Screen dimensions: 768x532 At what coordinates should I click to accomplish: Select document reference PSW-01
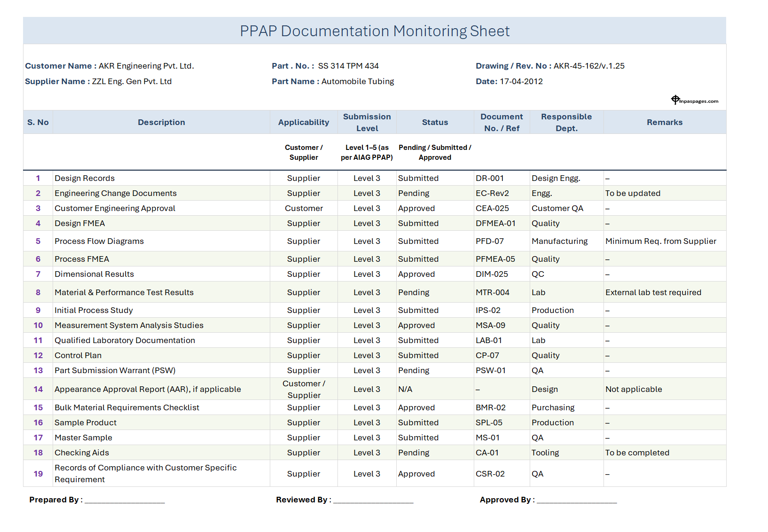tap(491, 370)
